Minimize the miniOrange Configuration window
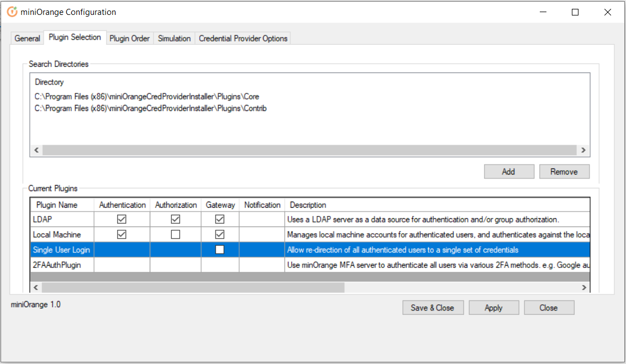 point(543,12)
